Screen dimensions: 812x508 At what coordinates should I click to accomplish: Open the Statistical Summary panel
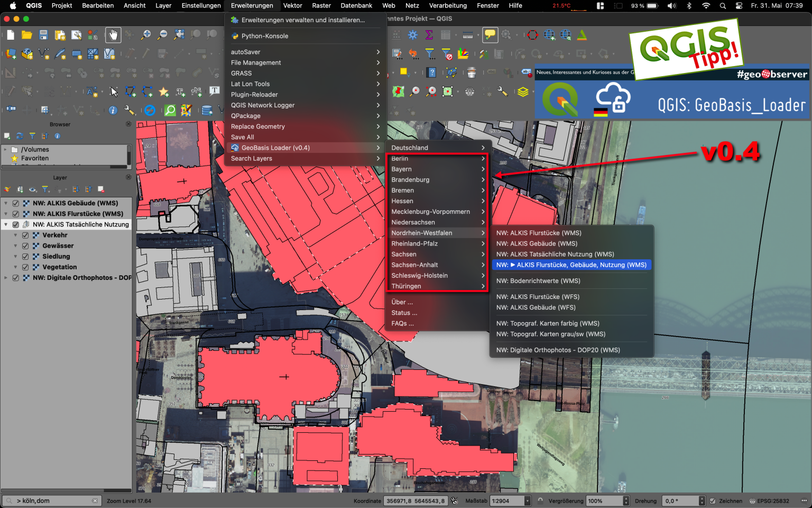[429, 34]
